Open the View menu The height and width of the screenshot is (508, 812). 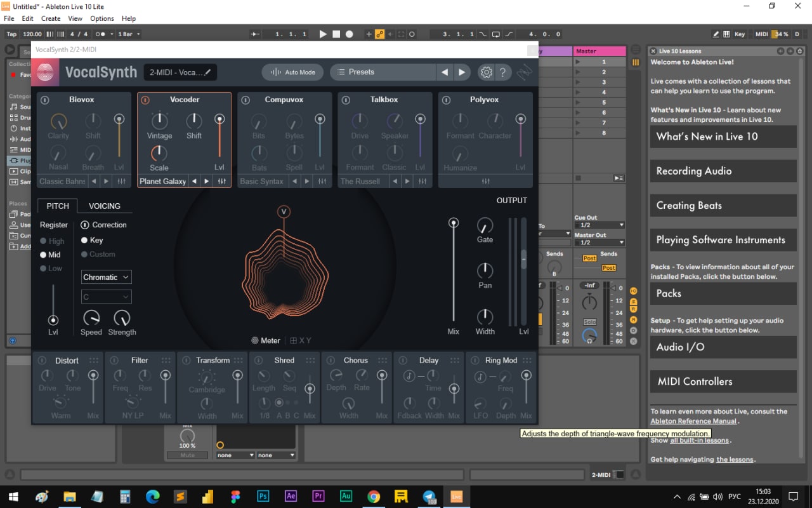(75, 18)
